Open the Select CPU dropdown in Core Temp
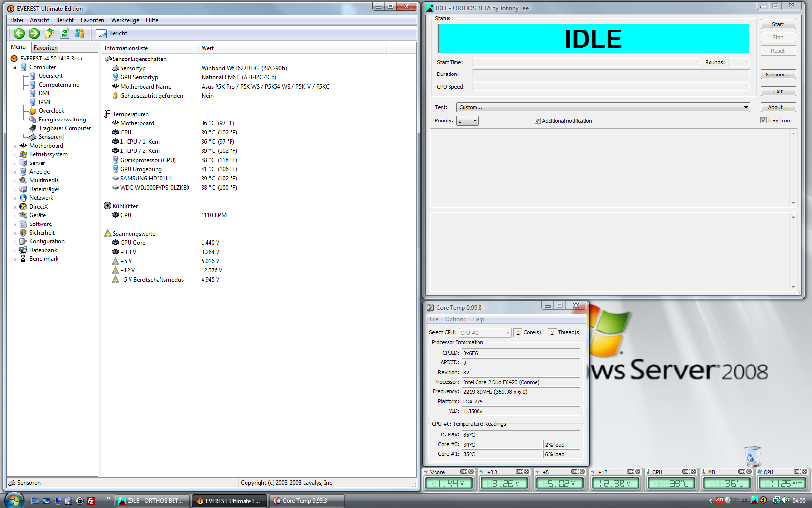 [485, 333]
